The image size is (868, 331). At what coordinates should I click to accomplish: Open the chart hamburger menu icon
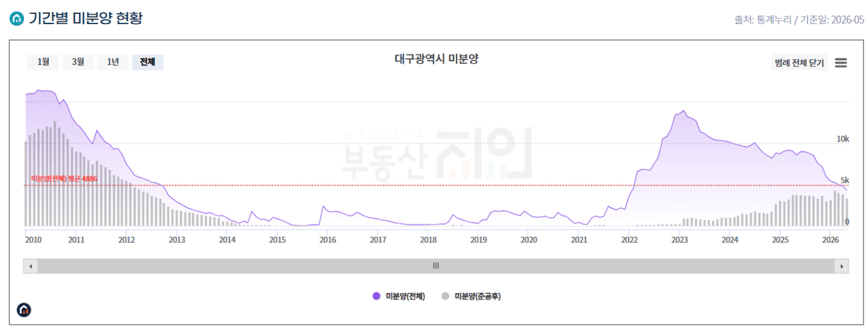pyautogui.click(x=841, y=63)
